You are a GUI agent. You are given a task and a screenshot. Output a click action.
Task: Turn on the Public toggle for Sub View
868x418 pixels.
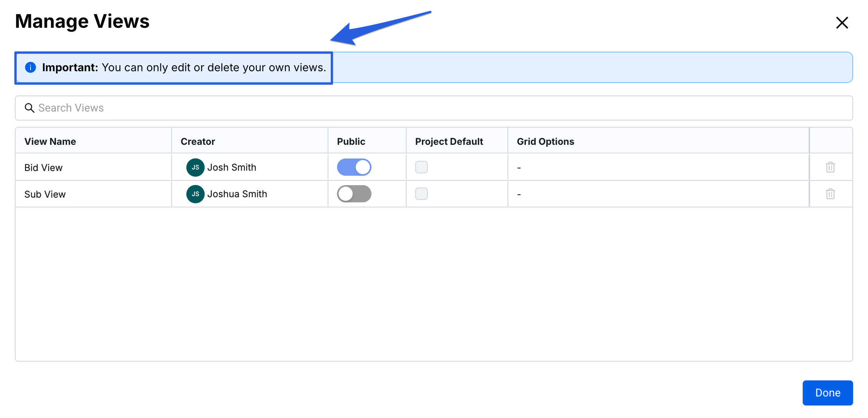pos(354,194)
